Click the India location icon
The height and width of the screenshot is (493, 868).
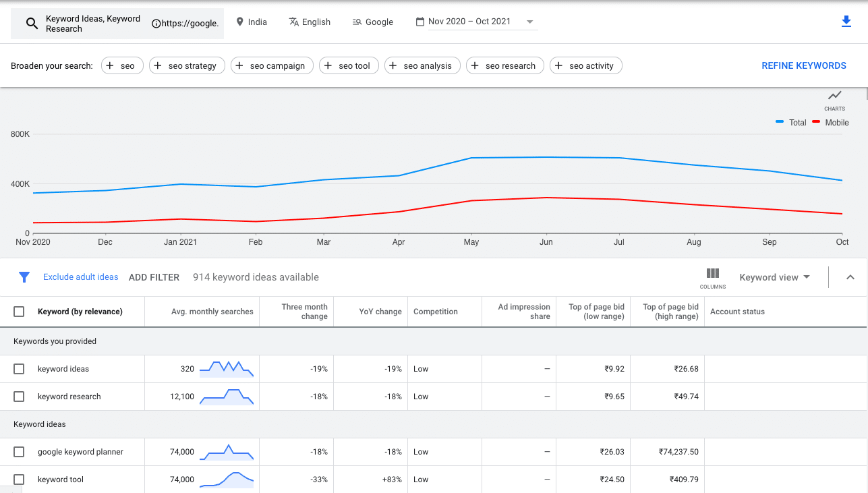(239, 22)
